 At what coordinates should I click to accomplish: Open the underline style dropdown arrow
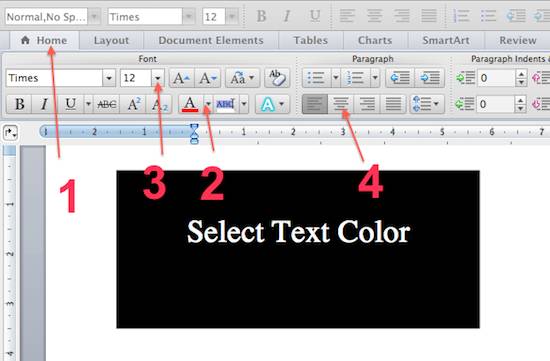[x=88, y=104]
